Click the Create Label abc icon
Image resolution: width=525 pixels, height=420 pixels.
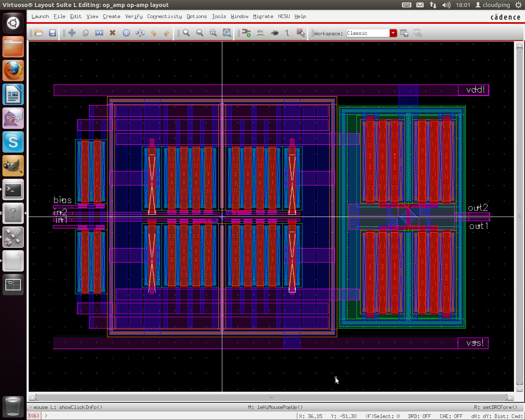pos(260,33)
